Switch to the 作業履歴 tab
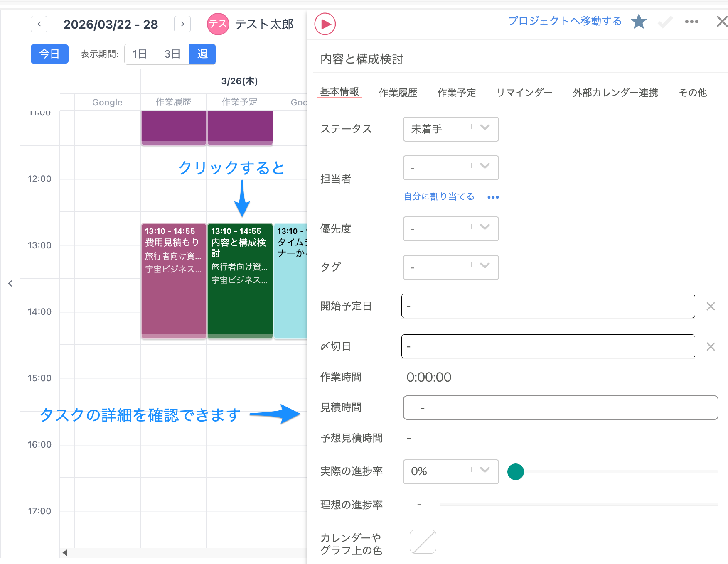 click(398, 93)
